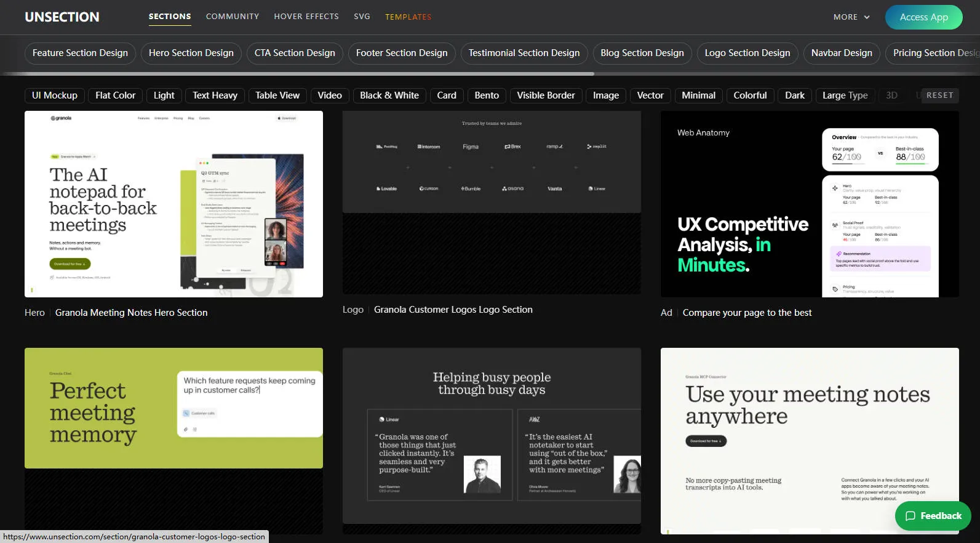Reset all filters with RESET
This screenshot has height=543, width=980.
click(x=939, y=95)
